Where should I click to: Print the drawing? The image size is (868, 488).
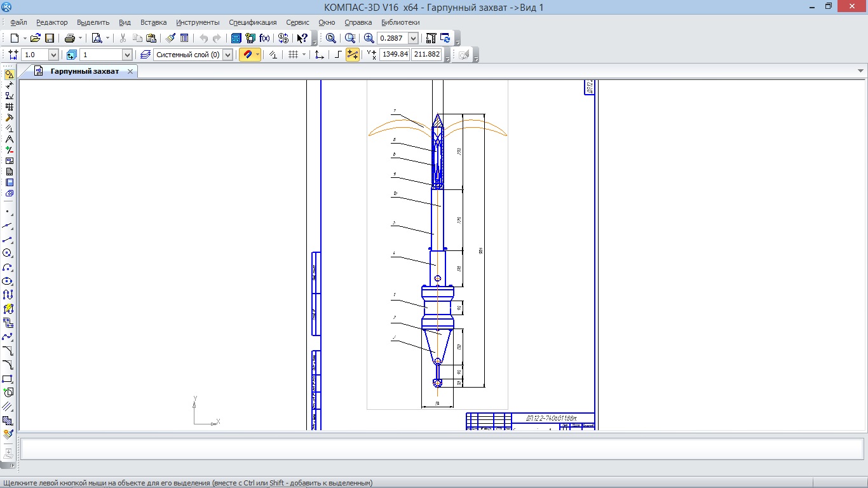(70, 38)
